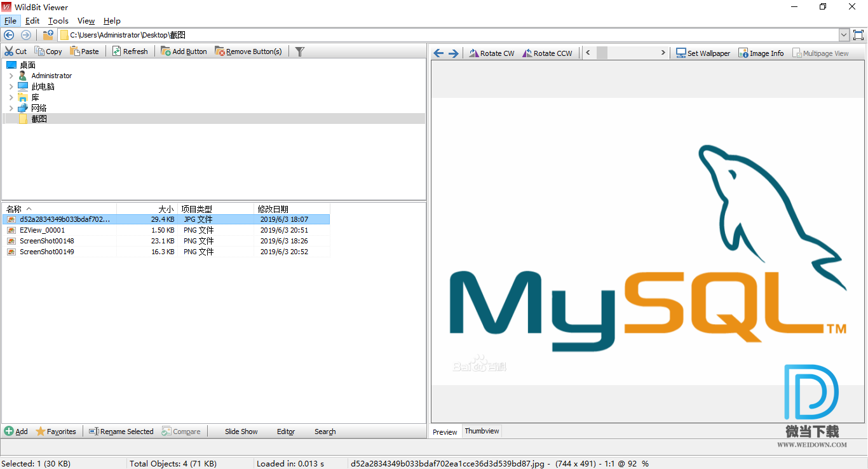Sort files by 大小 column header
This screenshot has height=469, width=868.
coord(146,209)
